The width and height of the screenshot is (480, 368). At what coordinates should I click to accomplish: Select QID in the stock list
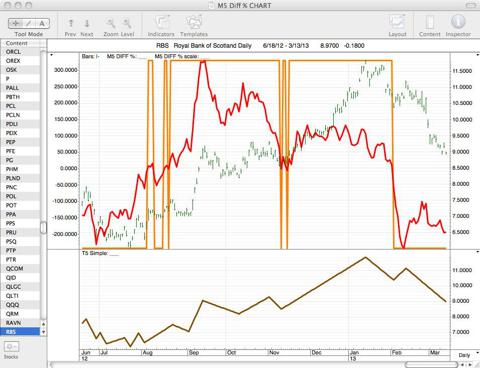[20, 278]
